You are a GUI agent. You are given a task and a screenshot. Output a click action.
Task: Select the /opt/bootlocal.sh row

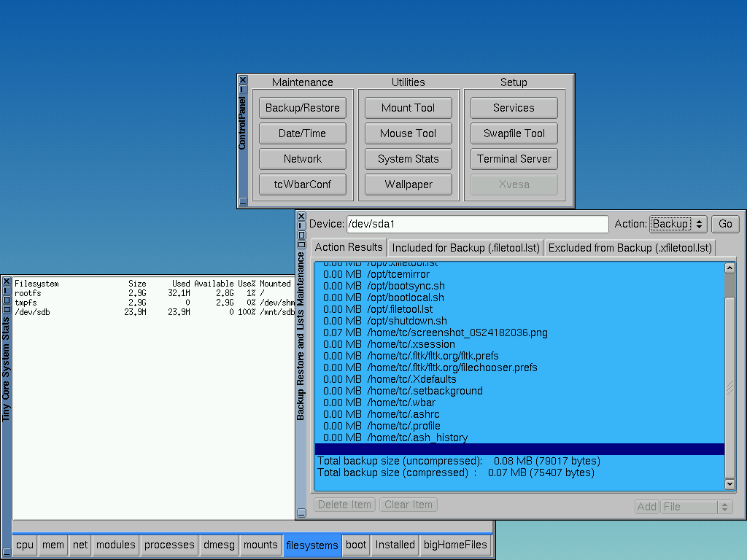coord(519,297)
